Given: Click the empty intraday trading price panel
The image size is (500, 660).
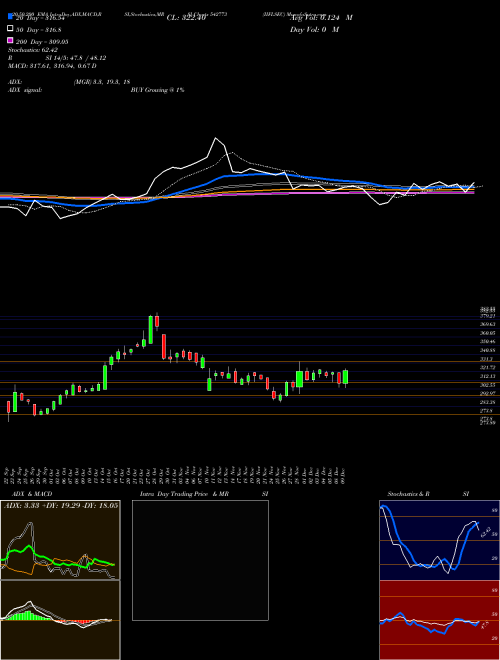Looking at the screenshot, I should coord(200,560).
